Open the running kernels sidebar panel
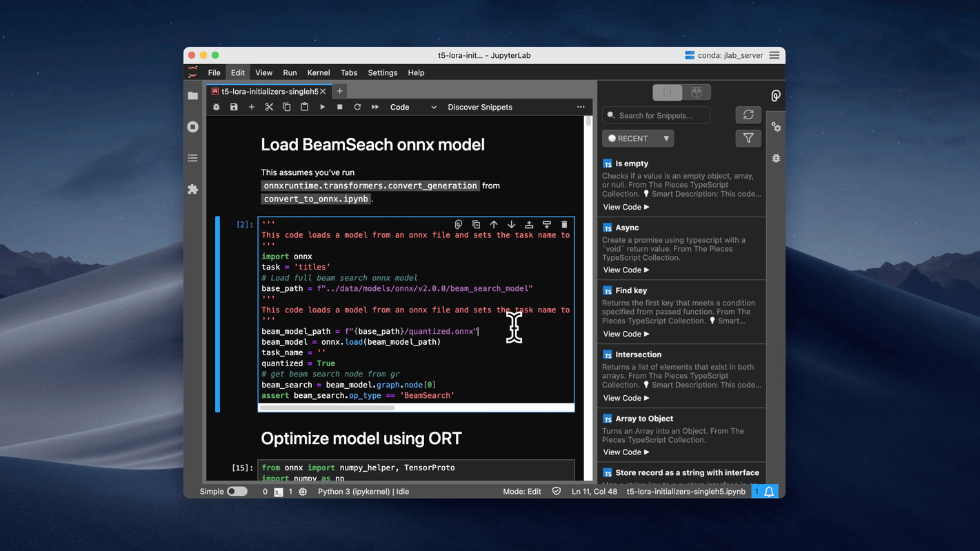 click(193, 127)
